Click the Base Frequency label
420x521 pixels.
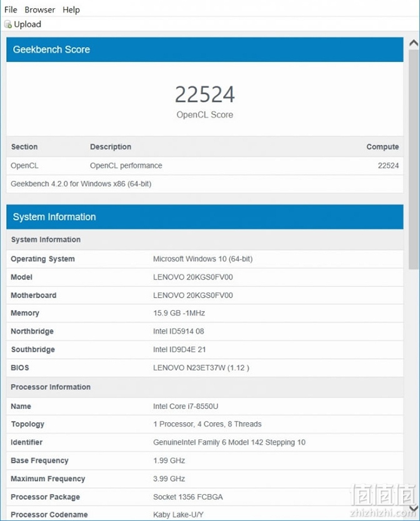(x=39, y=460)
